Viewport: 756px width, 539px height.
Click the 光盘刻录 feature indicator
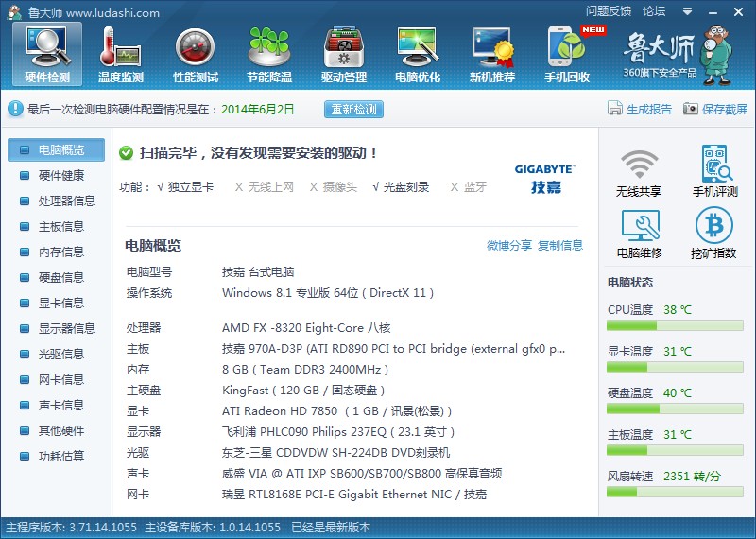click(401, 186)
